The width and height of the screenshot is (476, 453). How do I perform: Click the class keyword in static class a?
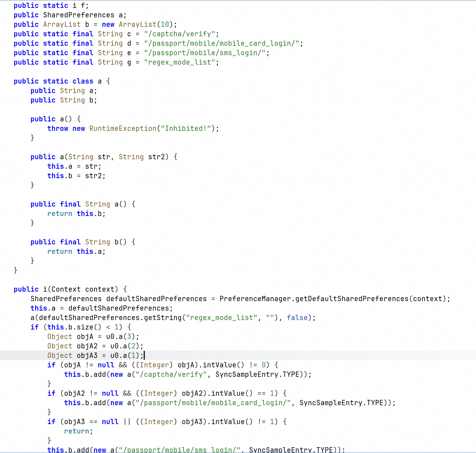click(x=83, y=81)
